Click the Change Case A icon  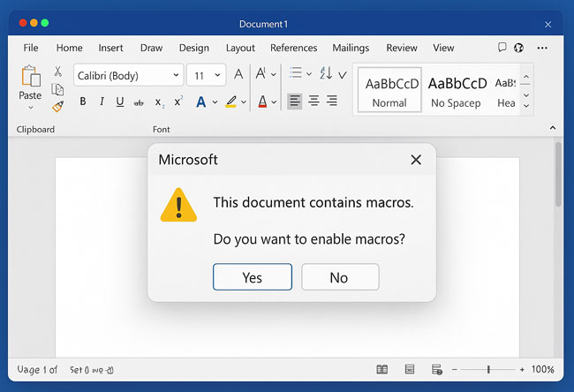coord(261,73)
